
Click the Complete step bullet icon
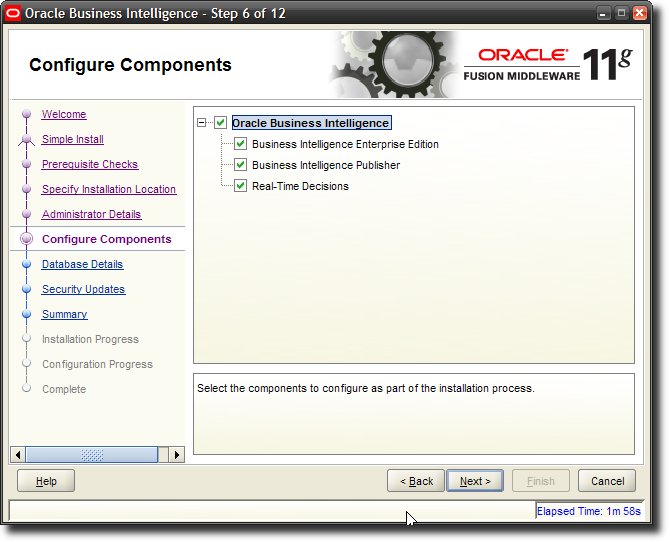26,388
